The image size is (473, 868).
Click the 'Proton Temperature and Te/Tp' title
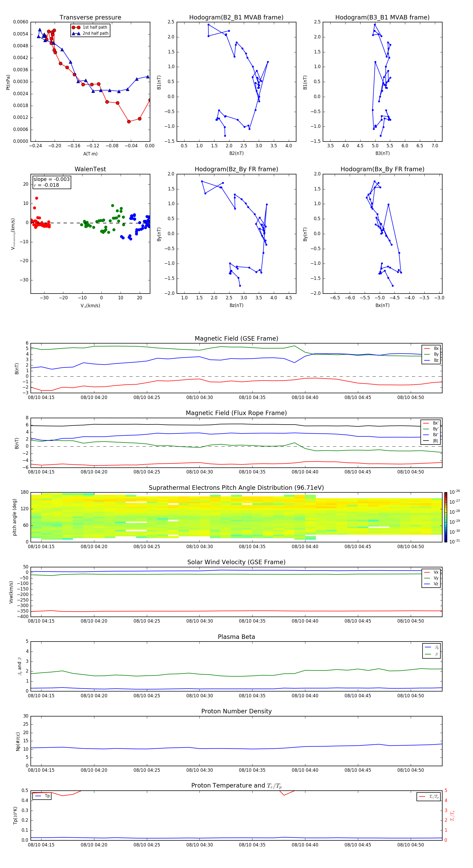coord(236,786)
